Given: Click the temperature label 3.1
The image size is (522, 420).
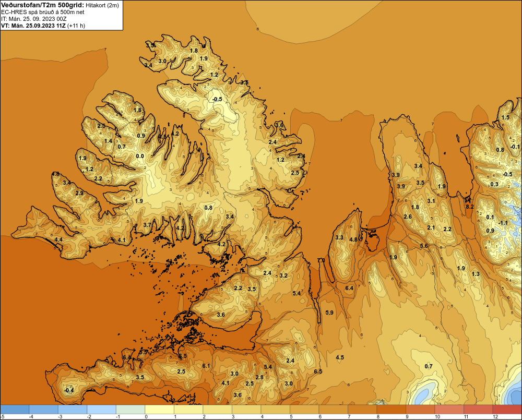Looking at the screenshot, I should tap(431, 201).
